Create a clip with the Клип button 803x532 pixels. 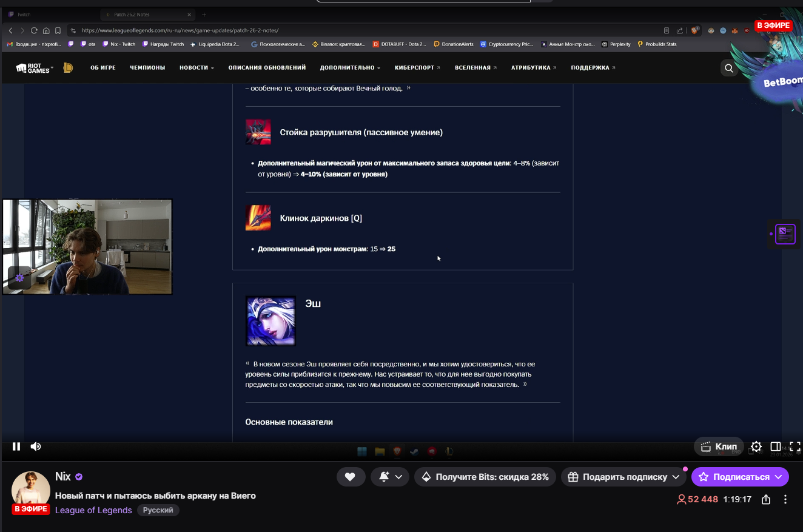tap(719, 446)
